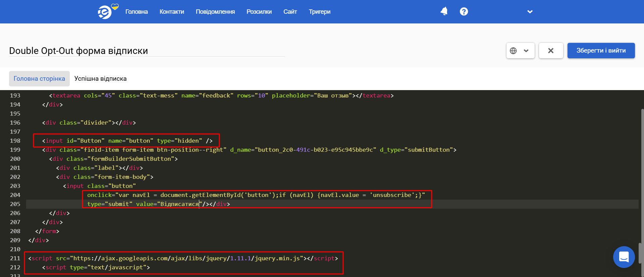644x277 pixels.
Task: Open the Сайт menu item
Action: click(290, 12)
